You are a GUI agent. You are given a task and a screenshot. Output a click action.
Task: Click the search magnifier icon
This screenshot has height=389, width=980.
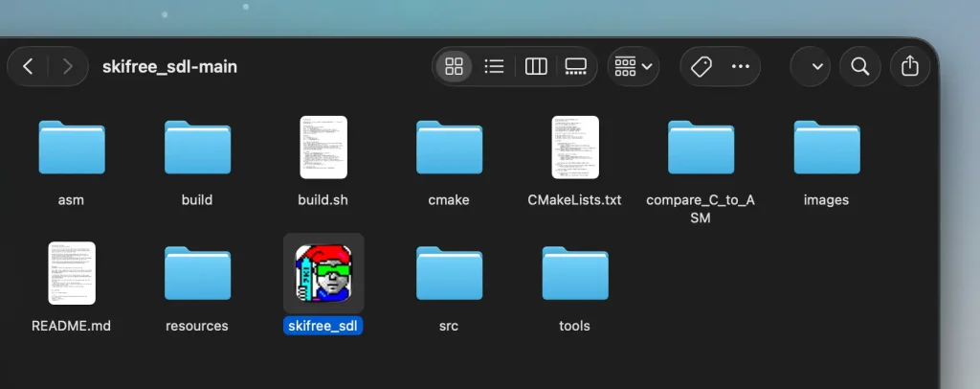pos(860,66)
